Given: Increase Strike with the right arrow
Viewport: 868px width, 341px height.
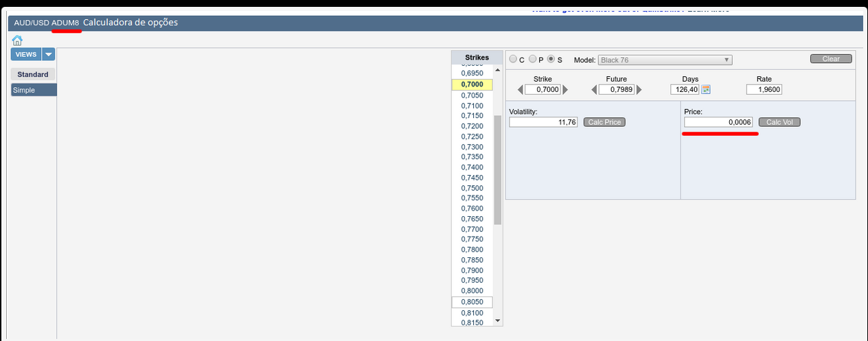Looking at the screenshot, I should [x=565, y=90].
